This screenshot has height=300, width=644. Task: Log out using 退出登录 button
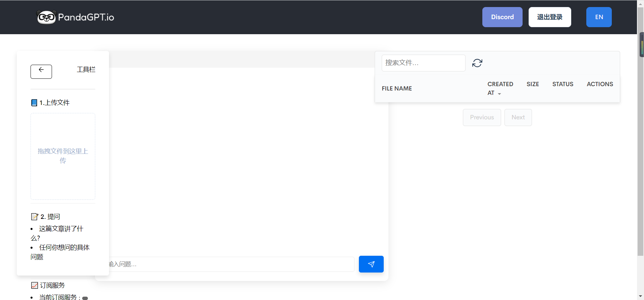[549, 17]
